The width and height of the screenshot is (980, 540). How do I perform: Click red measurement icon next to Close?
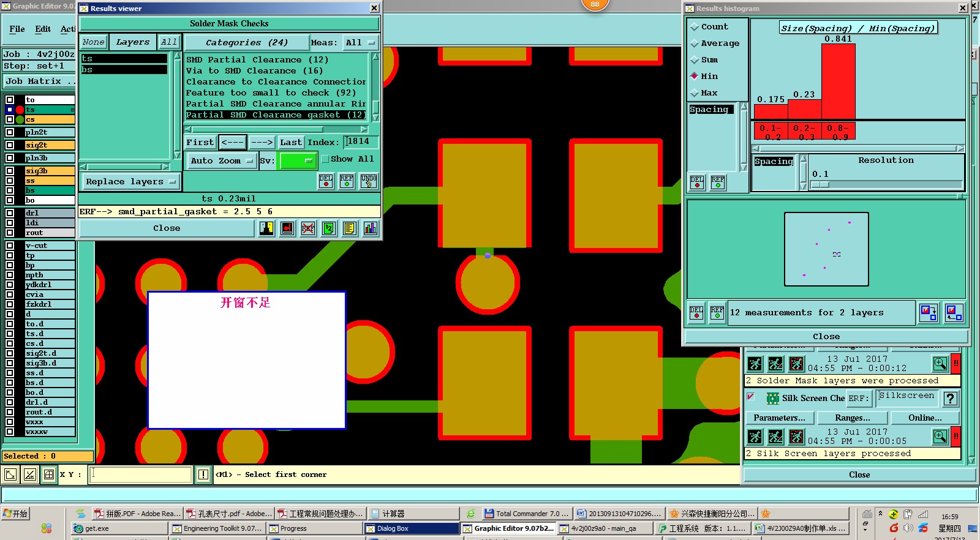[287, 228]
